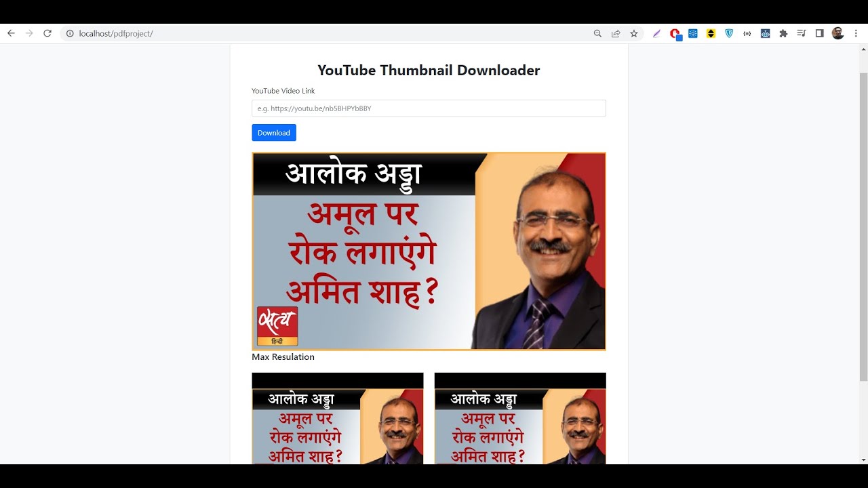868x488 pixels.
Task: Open the user profile avatar
Action: (838, 33)
